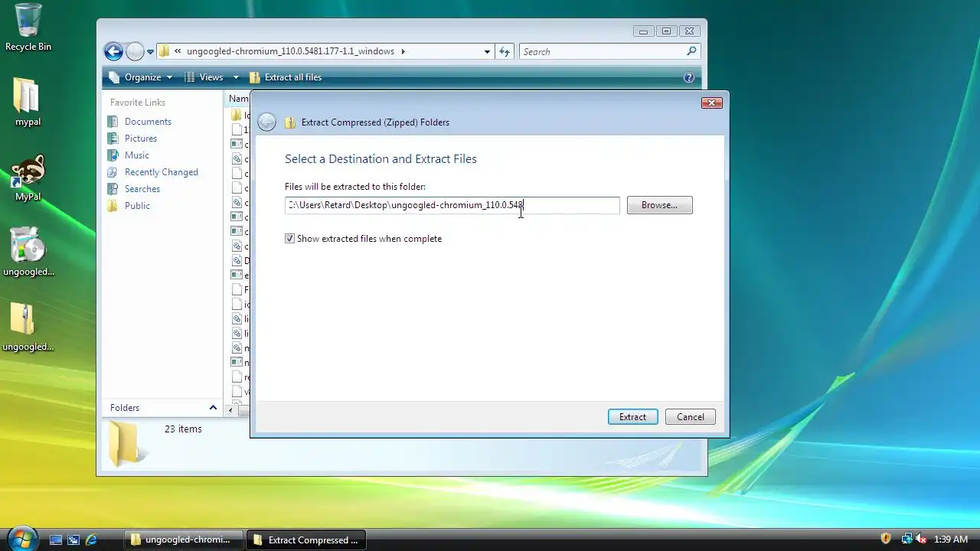Screen dimensions: 980x551
Task: Click Favorite Links heading
Action: (137, 103)
